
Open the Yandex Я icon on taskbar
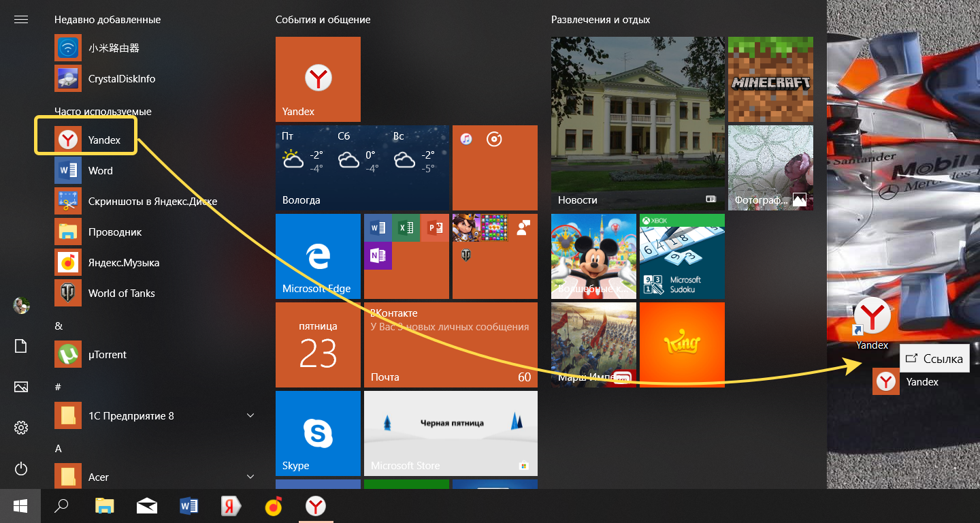pos(231,505)
